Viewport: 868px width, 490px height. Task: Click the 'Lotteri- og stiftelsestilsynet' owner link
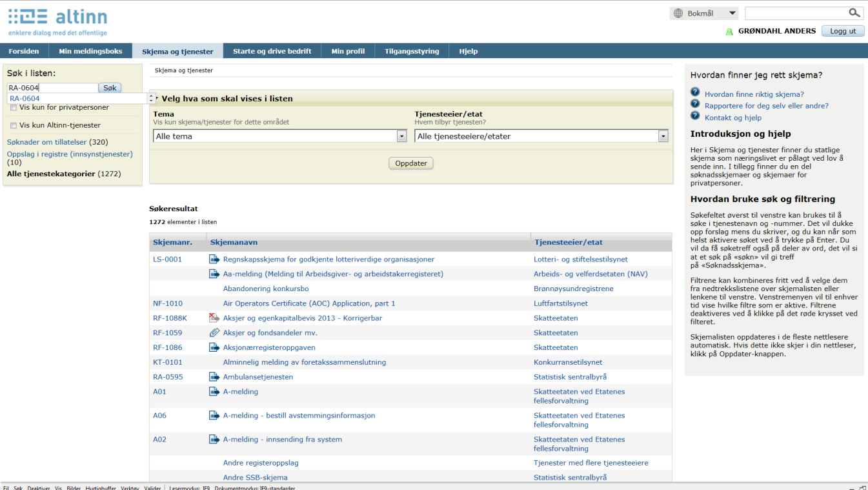coord(581,259)
